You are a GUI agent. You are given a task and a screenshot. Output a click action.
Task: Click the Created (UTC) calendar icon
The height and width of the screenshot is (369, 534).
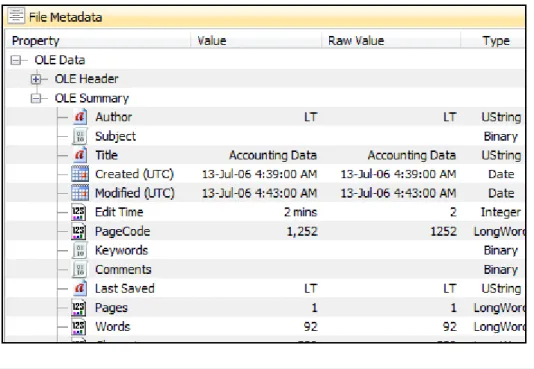click(80, 174)
